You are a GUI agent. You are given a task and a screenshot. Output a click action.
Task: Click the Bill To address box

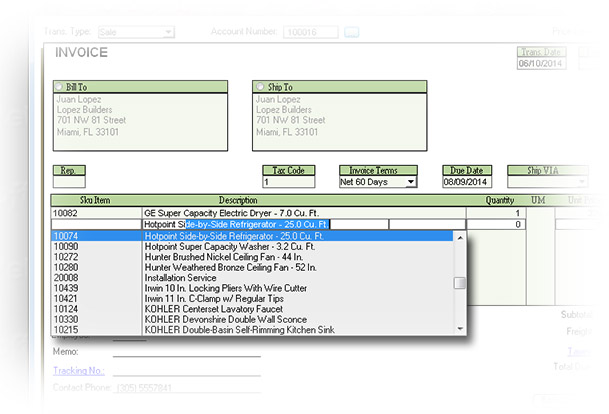(140, 122)
